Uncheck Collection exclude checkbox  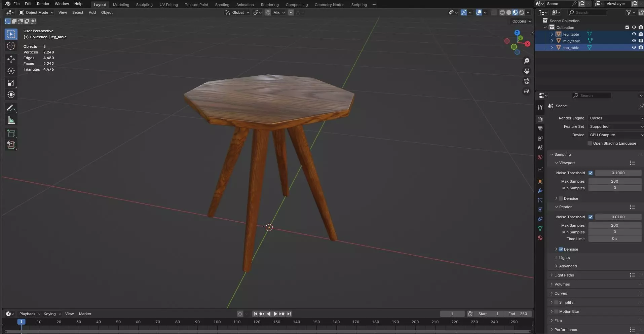click(x=627, y=27)
